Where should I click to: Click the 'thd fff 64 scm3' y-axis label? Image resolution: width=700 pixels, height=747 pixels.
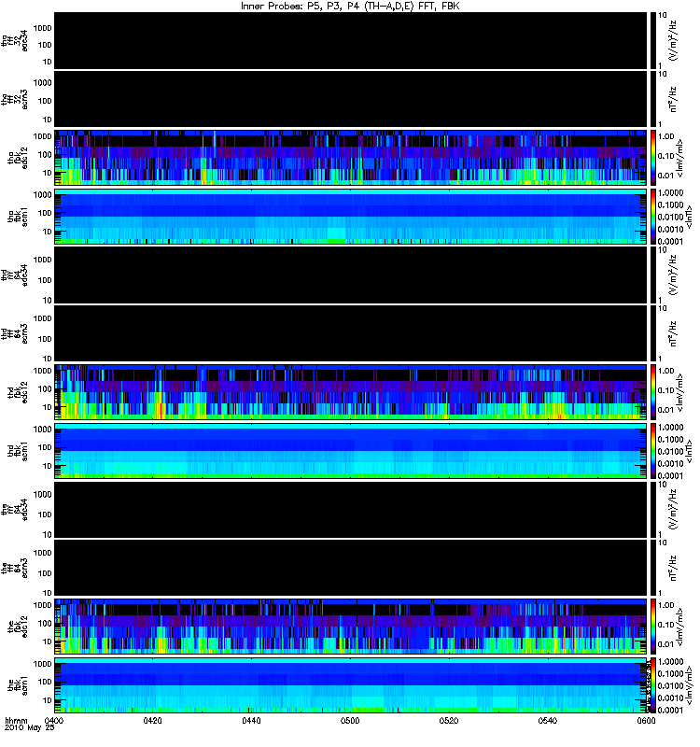tap(14, 334)
